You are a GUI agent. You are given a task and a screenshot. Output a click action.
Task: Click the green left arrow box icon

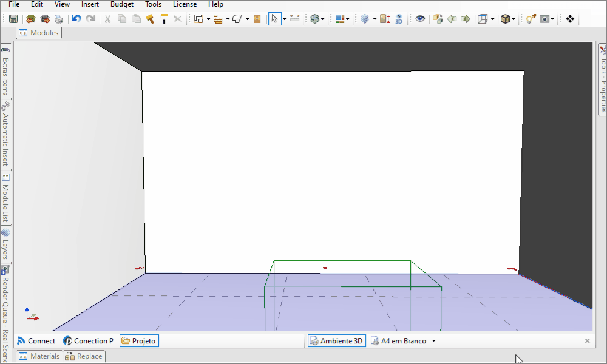coord(452,19)
